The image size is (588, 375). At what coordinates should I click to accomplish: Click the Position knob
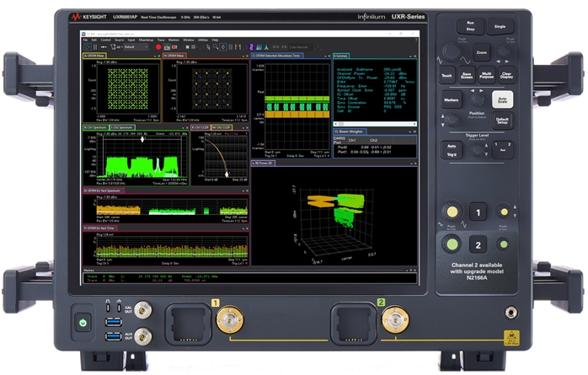(x=478, y=99)
